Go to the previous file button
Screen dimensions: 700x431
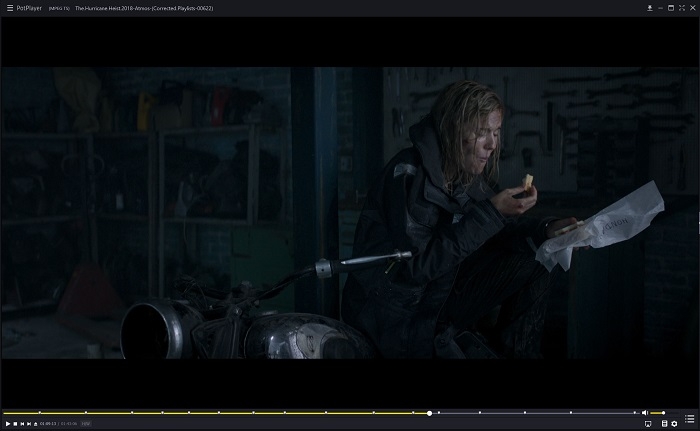(22, 423)
